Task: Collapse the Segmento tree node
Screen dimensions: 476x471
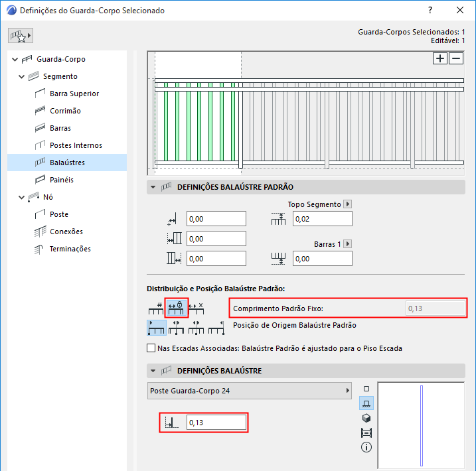Action: pos(21,76)
